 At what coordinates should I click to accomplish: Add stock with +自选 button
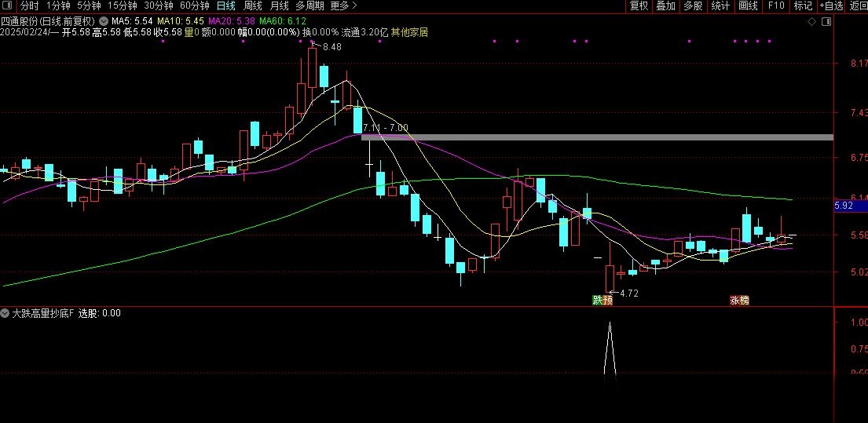(831, 5)
